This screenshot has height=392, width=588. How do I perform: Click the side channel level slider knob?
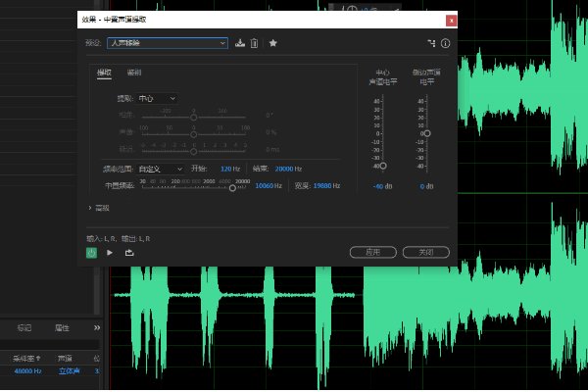pyautogui.click(x=426, y=133)
